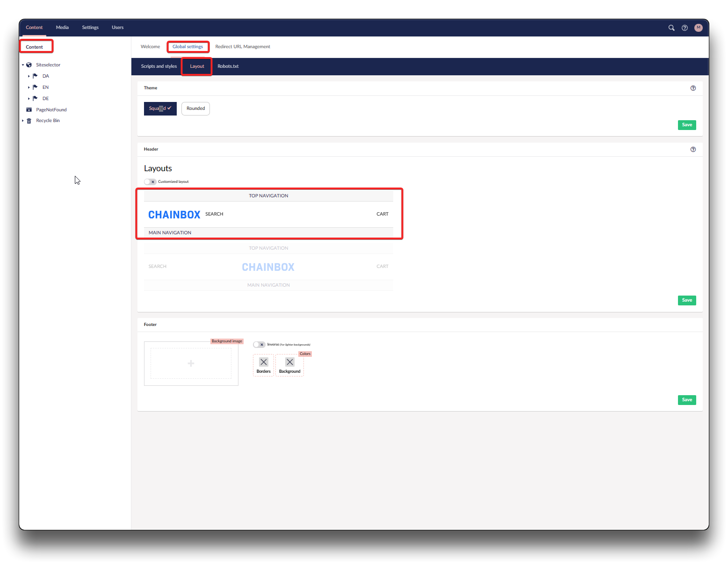Enable the Customized layout toggle

(150, 182)
